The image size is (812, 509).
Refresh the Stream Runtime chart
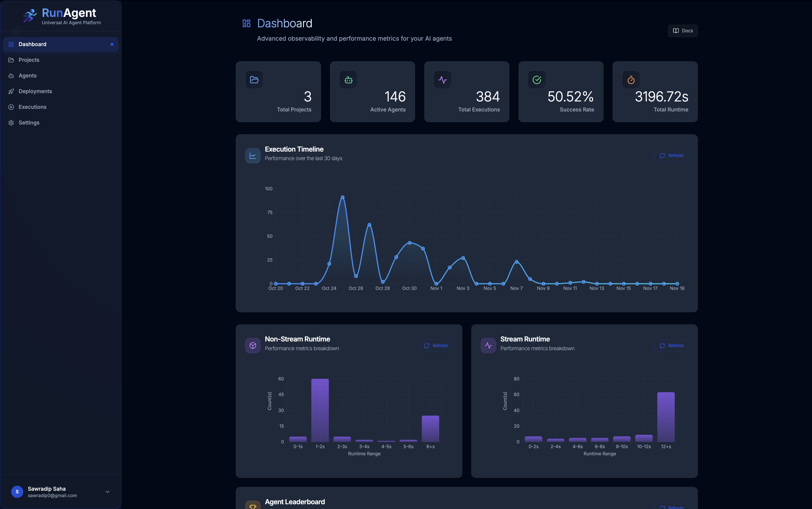coord(671,346)
